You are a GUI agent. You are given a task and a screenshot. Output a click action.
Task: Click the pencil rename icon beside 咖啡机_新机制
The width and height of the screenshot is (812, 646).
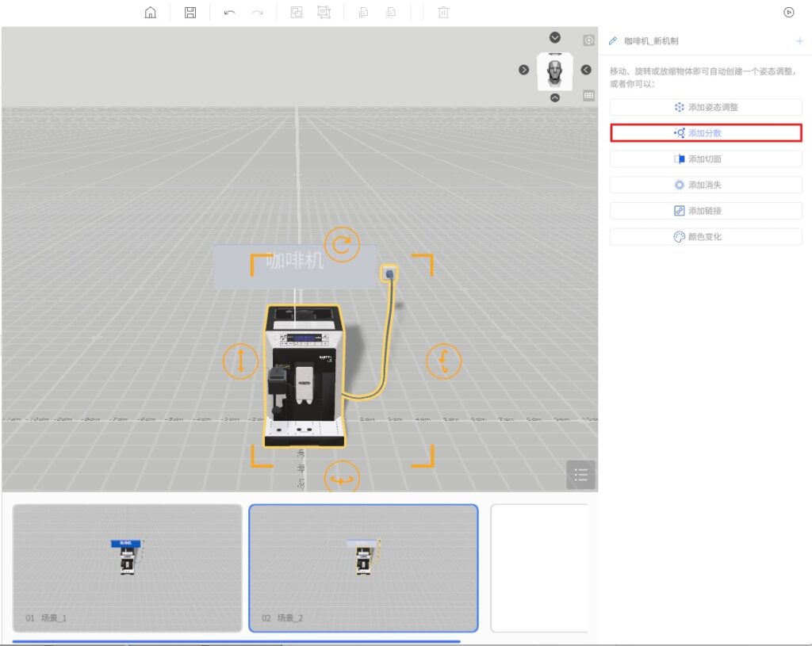[613, 40]
